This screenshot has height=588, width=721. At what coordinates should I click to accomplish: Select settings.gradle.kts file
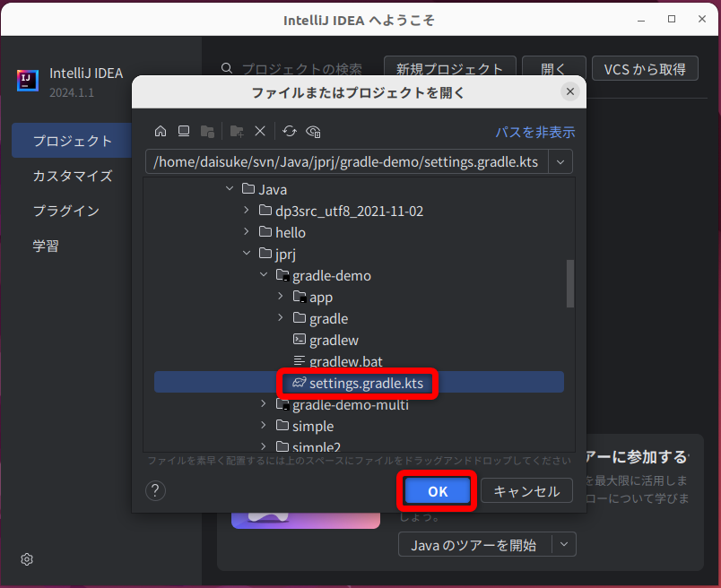click(x=359, y=383)
